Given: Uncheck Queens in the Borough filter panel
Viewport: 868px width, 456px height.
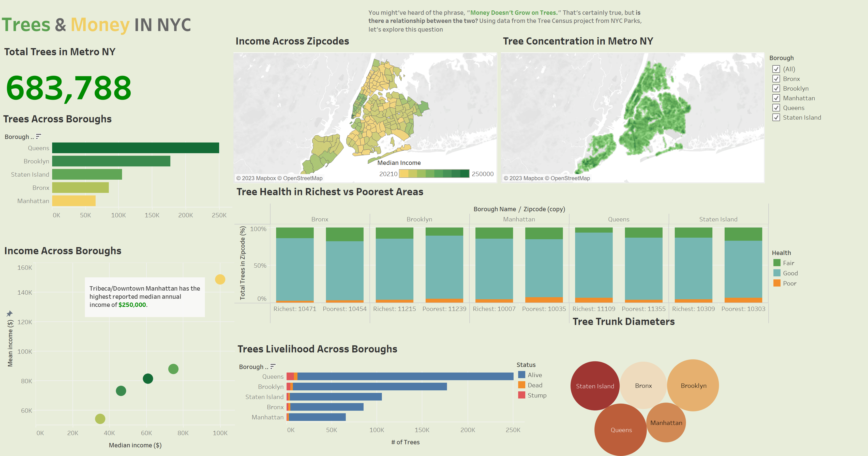Looking at the screenshot, I should pyautogui.click(x=777, y=108).
